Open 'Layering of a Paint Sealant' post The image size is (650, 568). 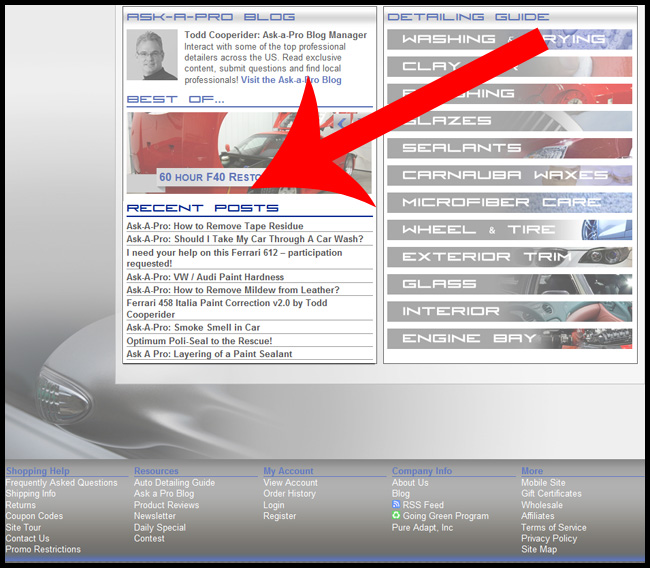(x=209, y=354)
